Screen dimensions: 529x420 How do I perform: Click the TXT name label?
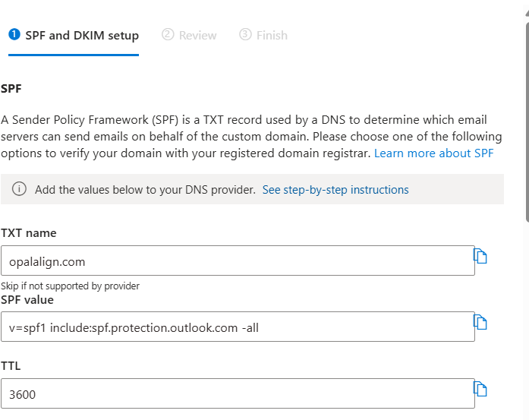pyautogui.click(x=29, y=233)
